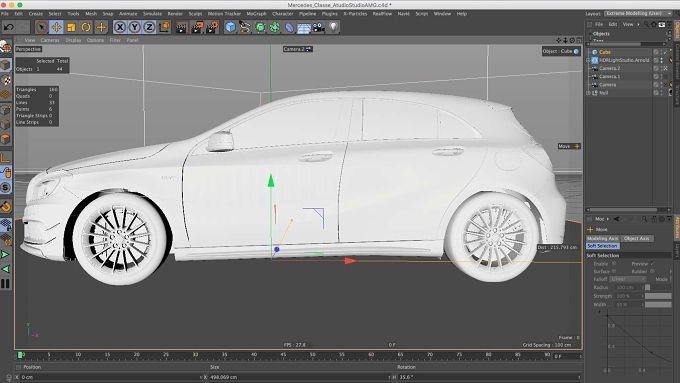Enable the Soft Selection Enable checkbox
The image size is (680, 383).
tap(614, 263)
